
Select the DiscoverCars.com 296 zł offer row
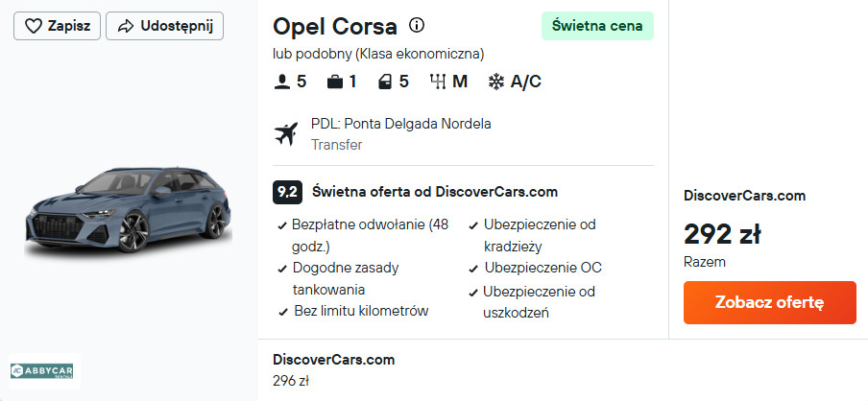334,369
